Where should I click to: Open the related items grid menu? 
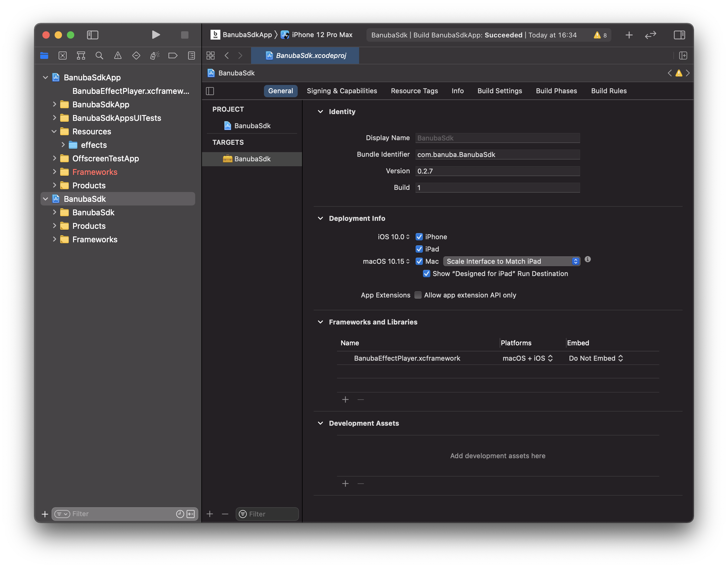(x=211, y=56)
